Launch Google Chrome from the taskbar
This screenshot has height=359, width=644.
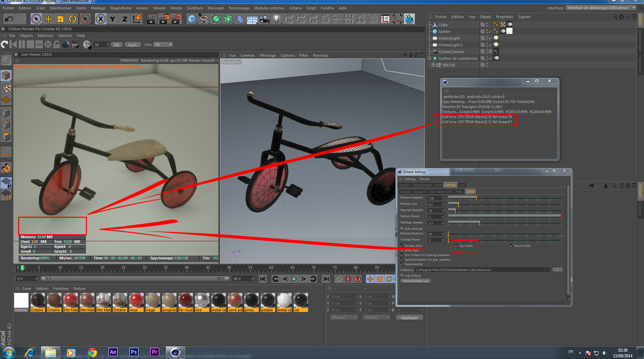point(92,352)
